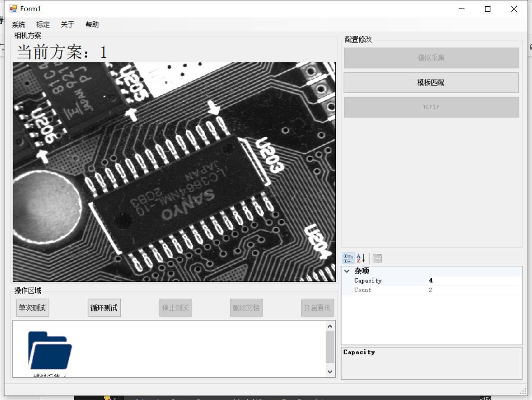Open the 系统 menu
This screenshot has height=400, width=532.
(x=19, y=25)
